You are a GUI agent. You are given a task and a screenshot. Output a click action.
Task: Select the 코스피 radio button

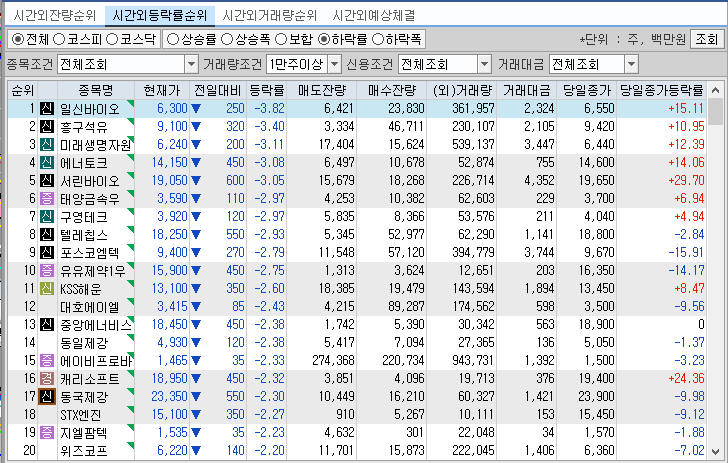pos(59,39)
